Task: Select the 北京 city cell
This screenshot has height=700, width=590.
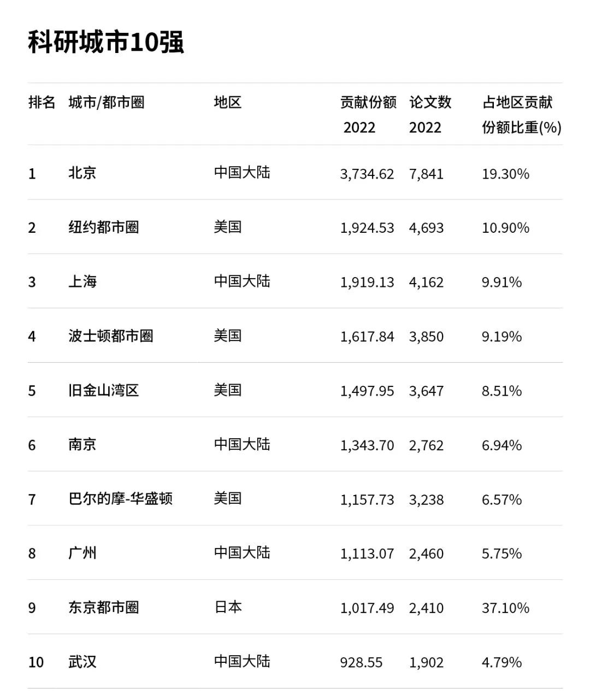Action: coord(82,173)
